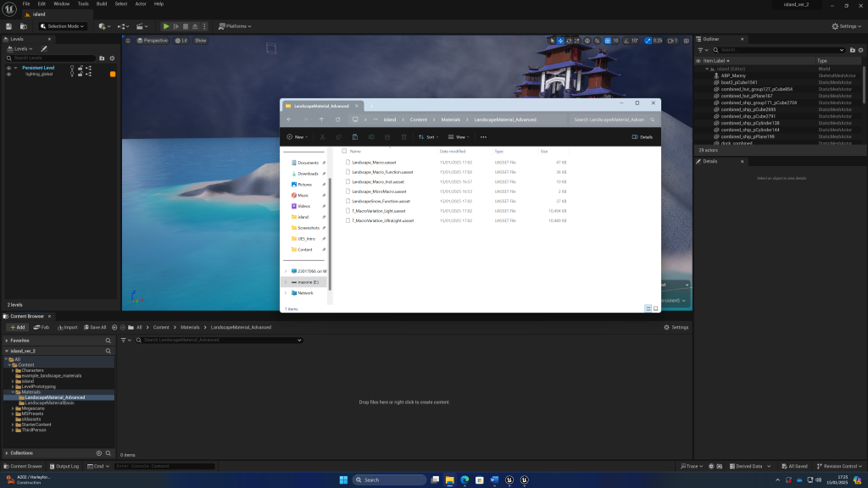Click the Fab button in Content Browser
Image resolution: width=868 pixels, height=488 pixels.
pyautogui.click(x=42, y=328)
